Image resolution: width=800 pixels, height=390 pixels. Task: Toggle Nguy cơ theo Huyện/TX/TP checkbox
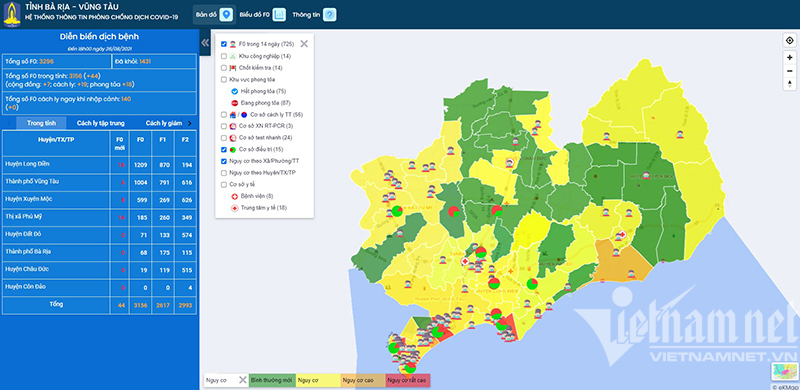(223, 173)
